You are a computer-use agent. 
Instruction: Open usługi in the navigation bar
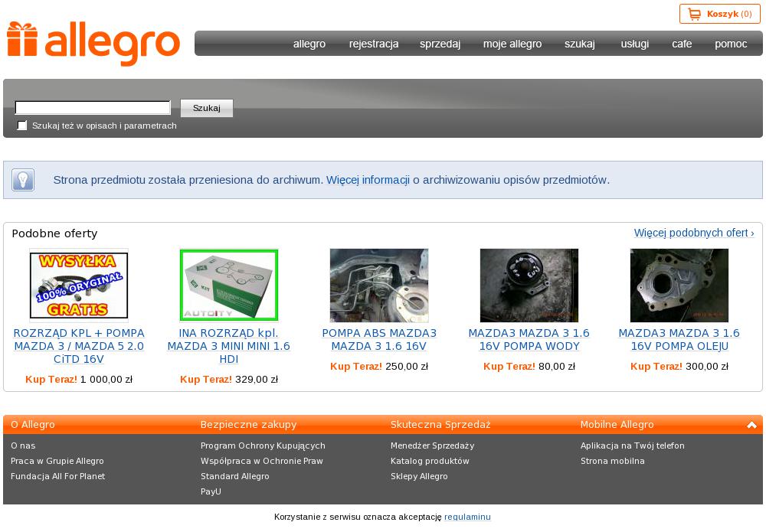pyautogui.click(x=634, y=44)
